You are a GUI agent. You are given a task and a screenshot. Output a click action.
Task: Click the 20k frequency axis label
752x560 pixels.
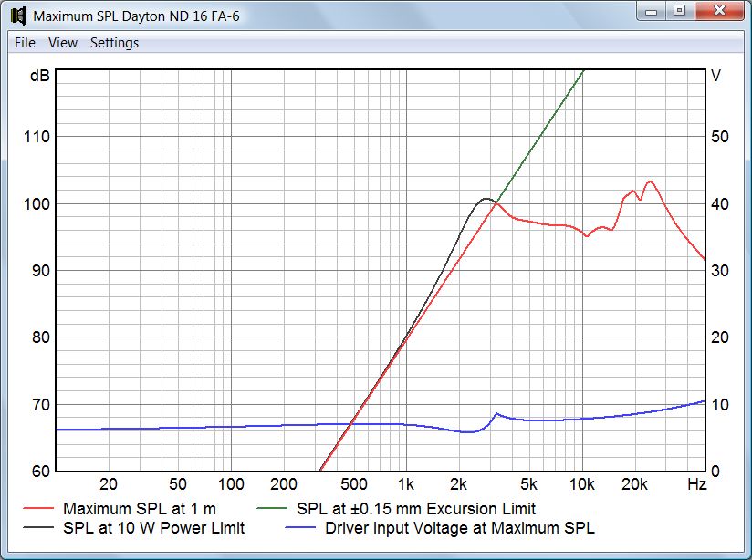click(x=634, y=484)
